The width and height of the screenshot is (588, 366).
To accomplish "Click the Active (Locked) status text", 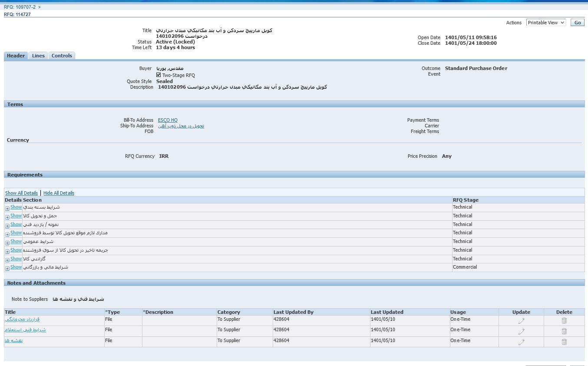I will pyautogui.click(x=175, y=42).
